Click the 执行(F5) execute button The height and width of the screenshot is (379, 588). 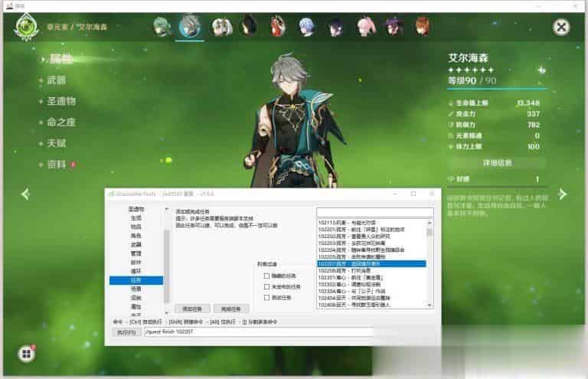point(126,332)
